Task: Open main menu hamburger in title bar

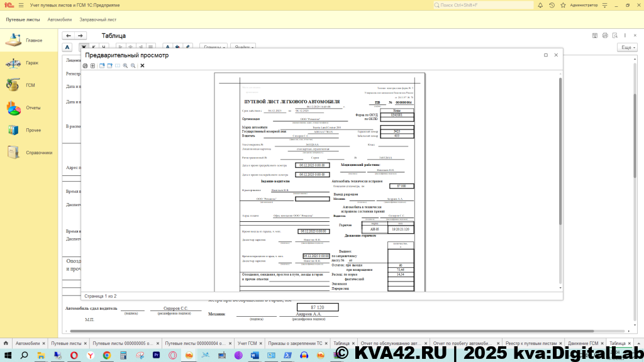Action: (x=21, y=5)
